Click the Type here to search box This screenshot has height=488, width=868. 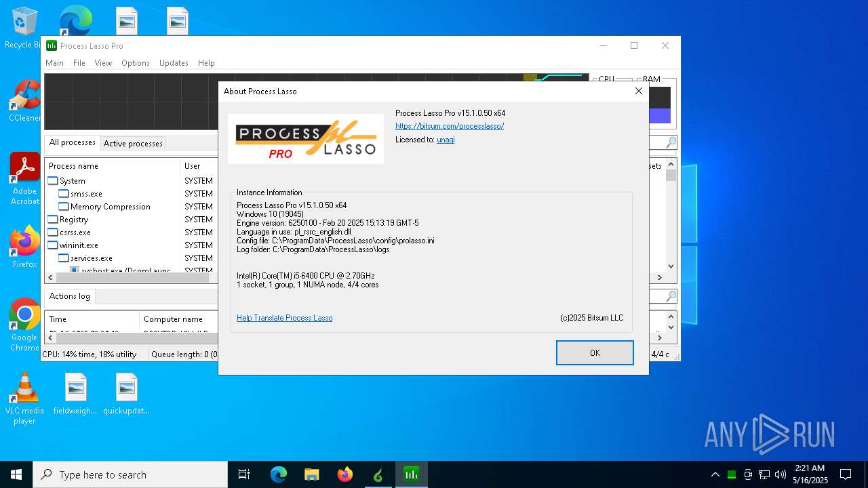[130, 474]
